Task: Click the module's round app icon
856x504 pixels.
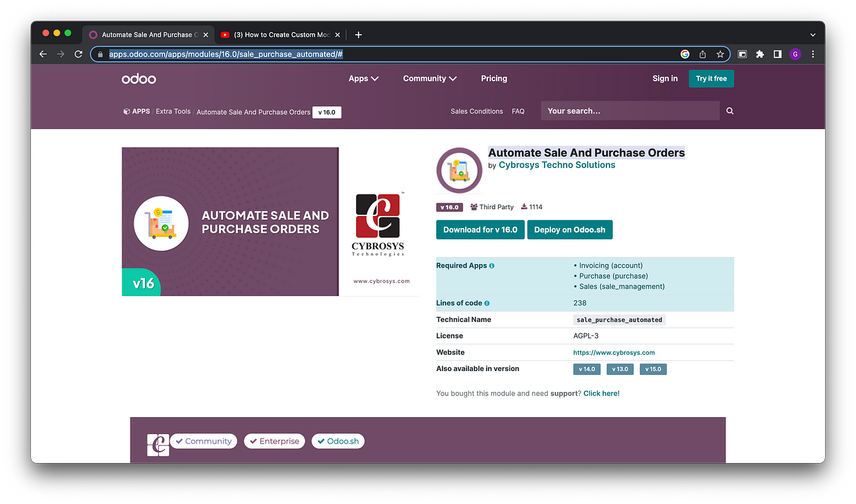Action: click(x=460, y=171)
